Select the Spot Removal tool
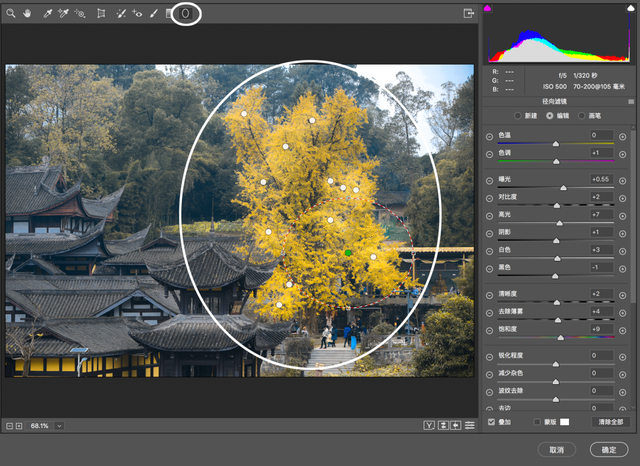This screenshot has width=640, height=466. click(x=121, y=13)
